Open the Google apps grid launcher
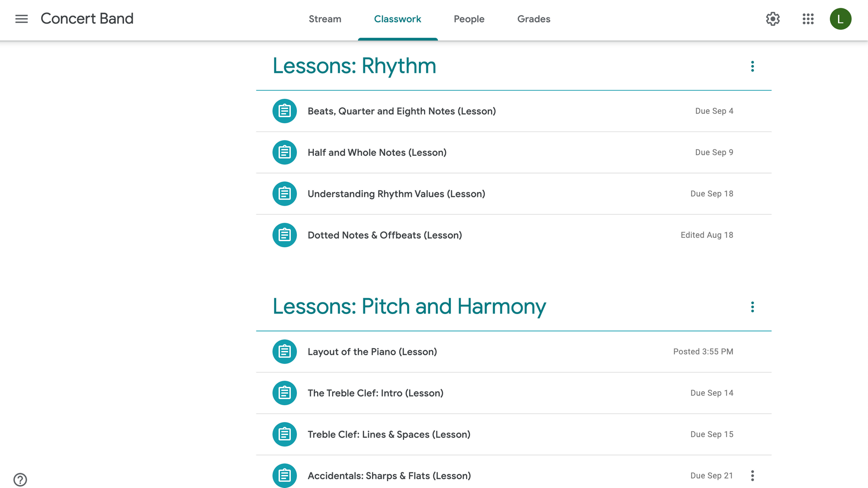Viewport: 868px width, 488px height. tap(809, 19)
